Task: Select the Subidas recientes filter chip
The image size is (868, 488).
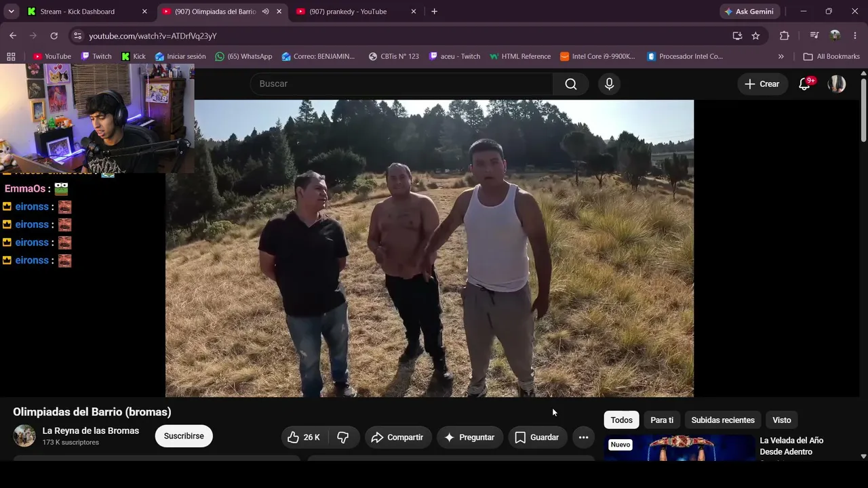Action: click(x=723, y=420)
